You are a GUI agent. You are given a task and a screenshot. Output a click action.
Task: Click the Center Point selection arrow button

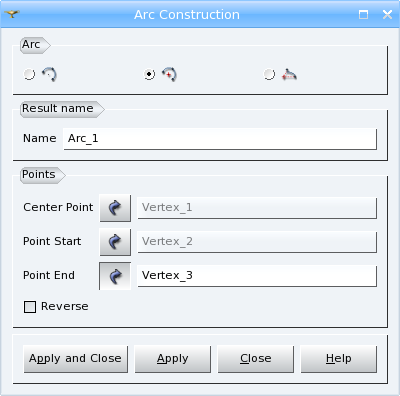point(115,208)
